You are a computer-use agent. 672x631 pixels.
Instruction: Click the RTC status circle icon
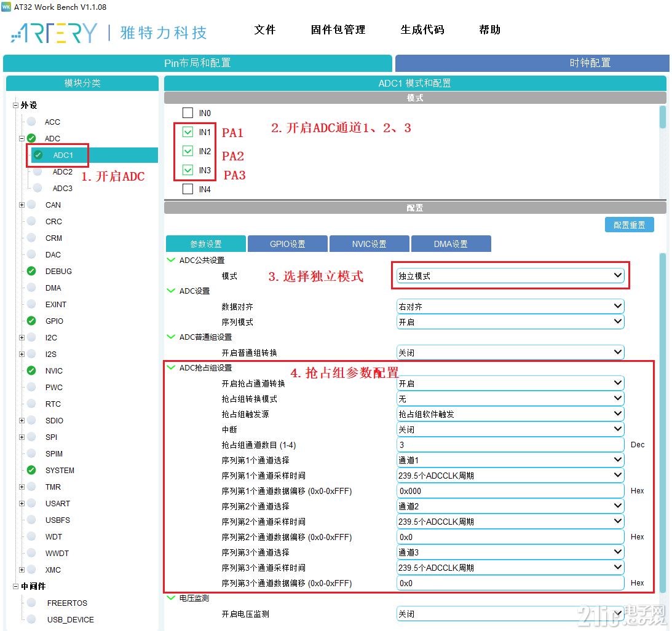click(x=31, y=404)
